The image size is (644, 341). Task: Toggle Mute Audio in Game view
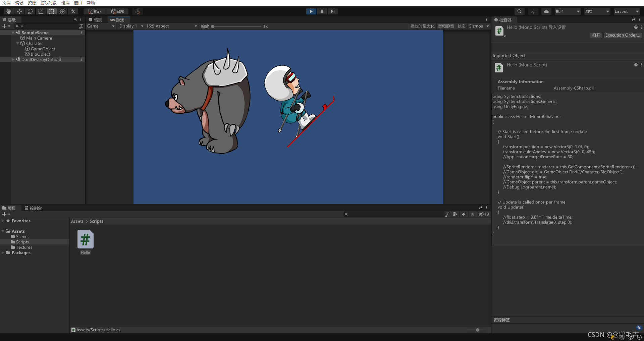coord(446,26)
